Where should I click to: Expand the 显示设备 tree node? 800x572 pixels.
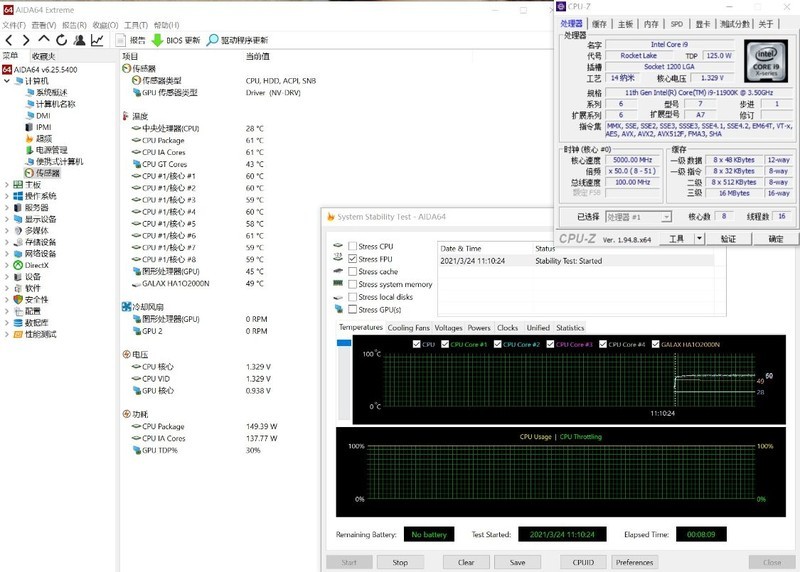(7, 219)
